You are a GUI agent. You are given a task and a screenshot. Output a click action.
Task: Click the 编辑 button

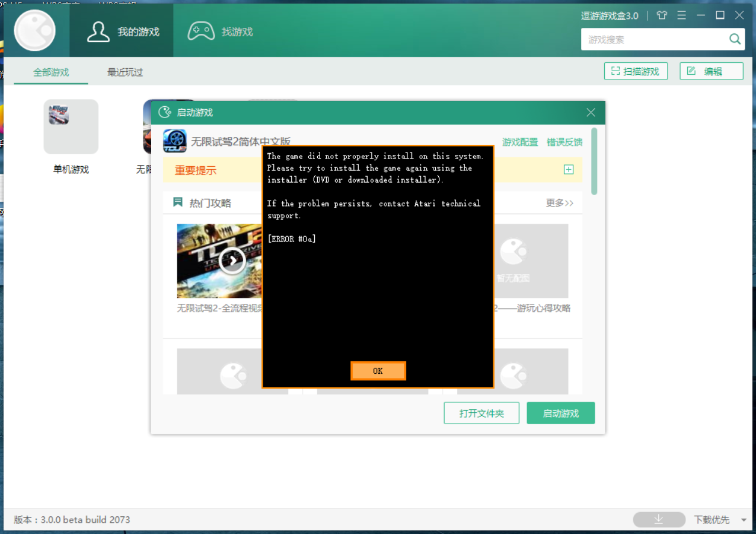click(712, 71)
